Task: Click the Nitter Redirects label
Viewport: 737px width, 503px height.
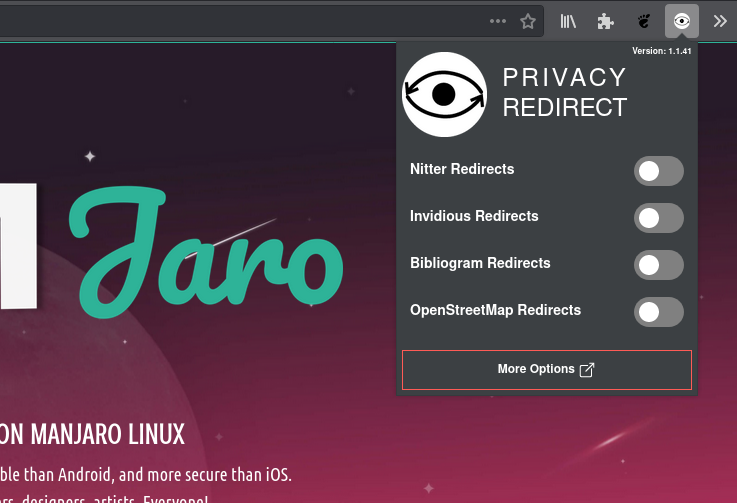Action: (462, 169)
